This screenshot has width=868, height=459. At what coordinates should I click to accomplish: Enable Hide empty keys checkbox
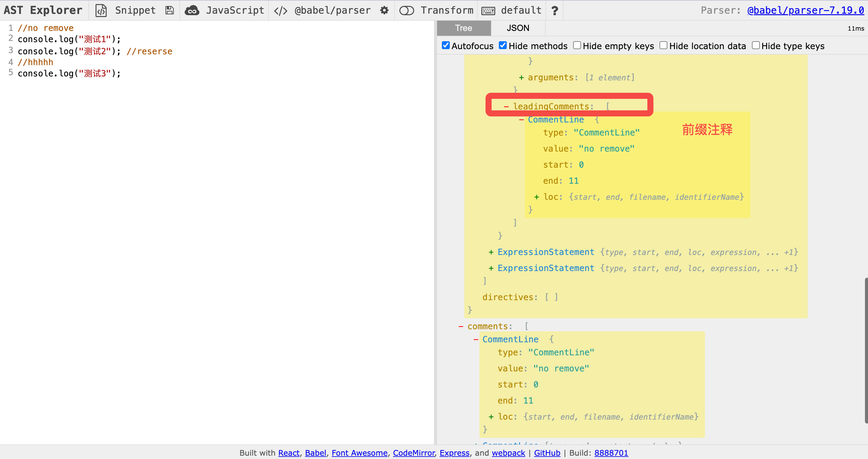pos(577,45)
